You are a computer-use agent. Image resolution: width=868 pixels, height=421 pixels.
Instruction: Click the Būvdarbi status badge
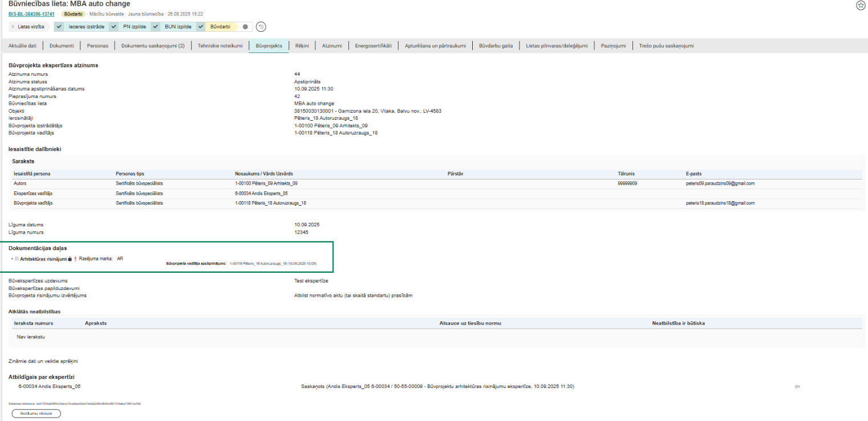tap(73, 14)
